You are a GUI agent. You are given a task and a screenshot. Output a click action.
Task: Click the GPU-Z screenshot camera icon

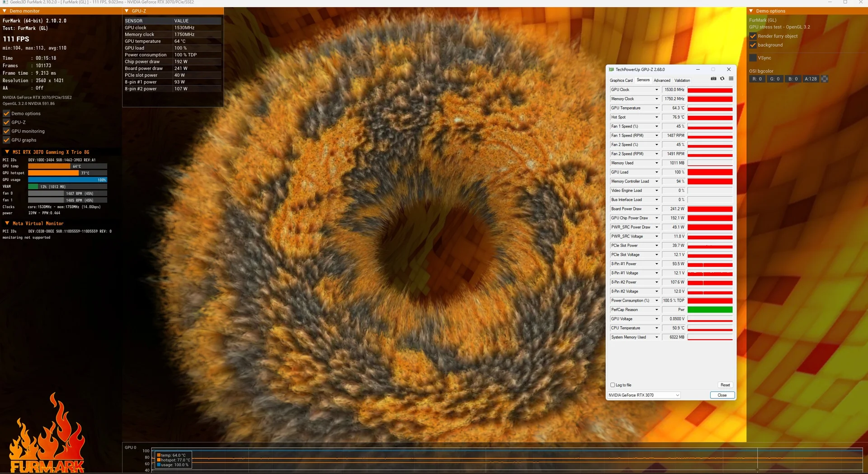coord(713,79)
